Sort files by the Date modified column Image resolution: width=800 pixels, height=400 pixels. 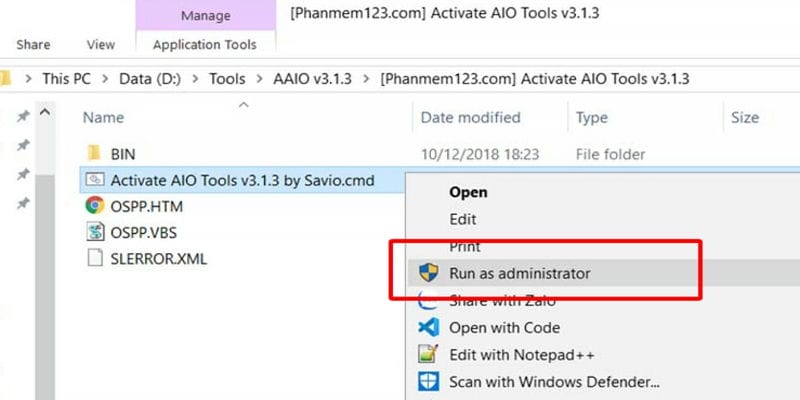(x=470, y=117)
